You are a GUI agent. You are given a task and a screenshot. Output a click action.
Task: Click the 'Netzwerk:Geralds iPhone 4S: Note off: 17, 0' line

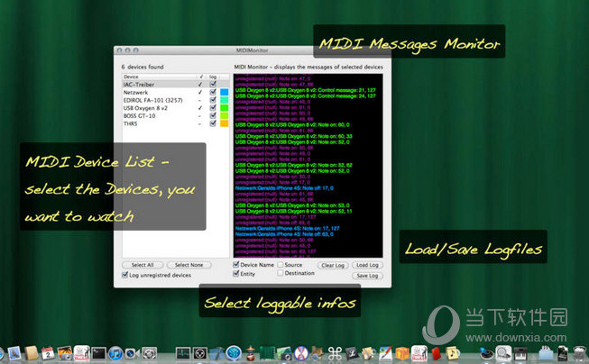(284, 188)
